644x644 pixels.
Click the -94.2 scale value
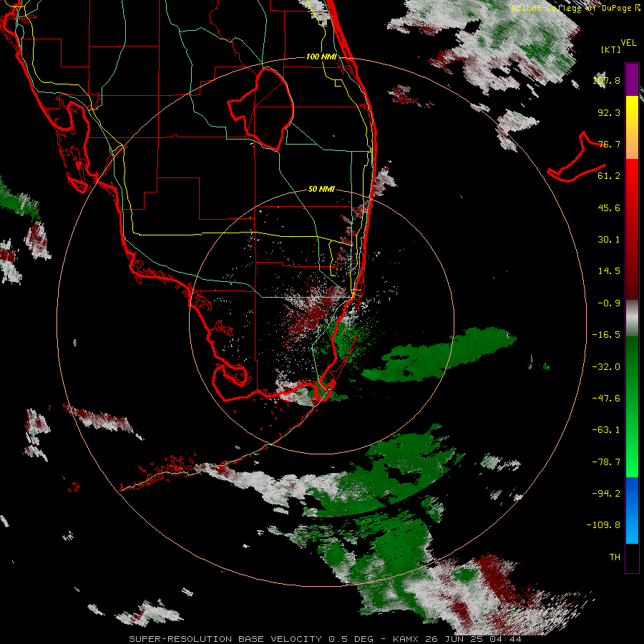606,494
